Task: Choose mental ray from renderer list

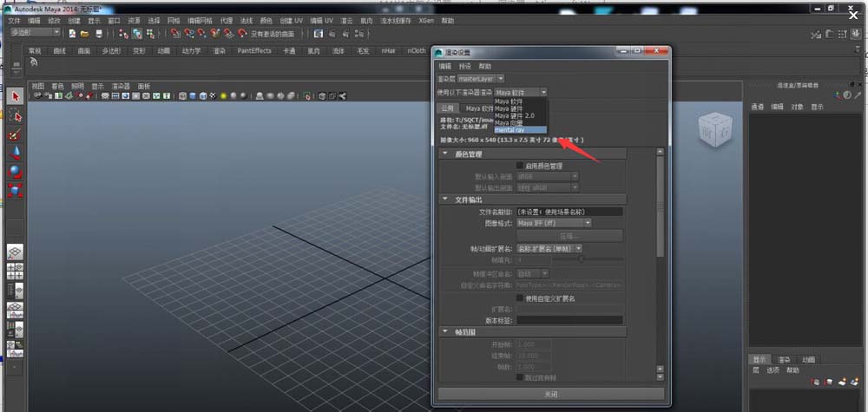Action: click(520, 130)
